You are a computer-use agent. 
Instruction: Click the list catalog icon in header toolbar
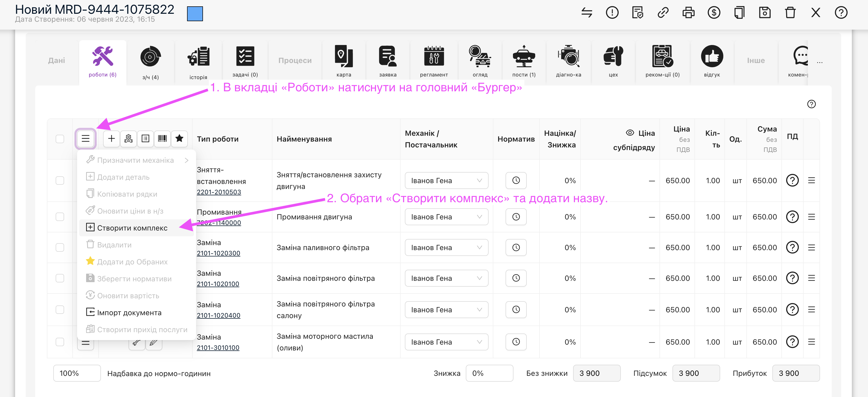tap(145, 138)
